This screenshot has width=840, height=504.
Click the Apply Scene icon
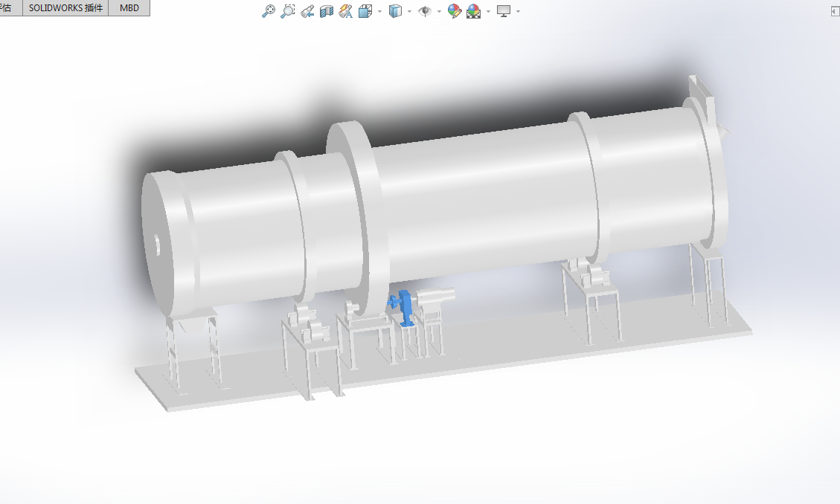pos(474,10)
